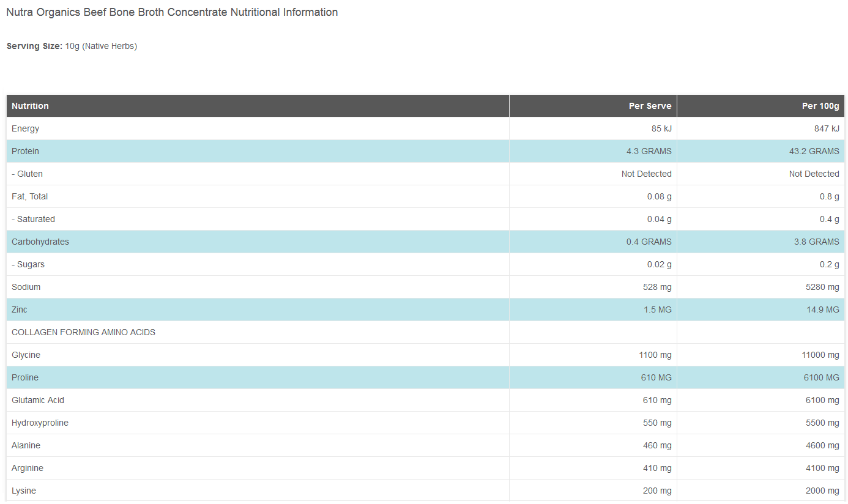The height and width of the screenshot is (504, 848).
Task: Select the Hydroxyproline row label
Action: point(40,423)
